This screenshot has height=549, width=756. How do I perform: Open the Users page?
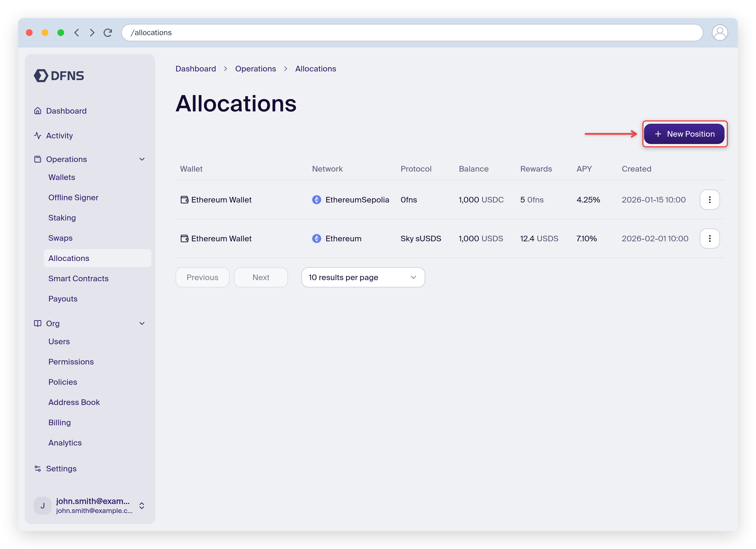(x=59, y=341)
